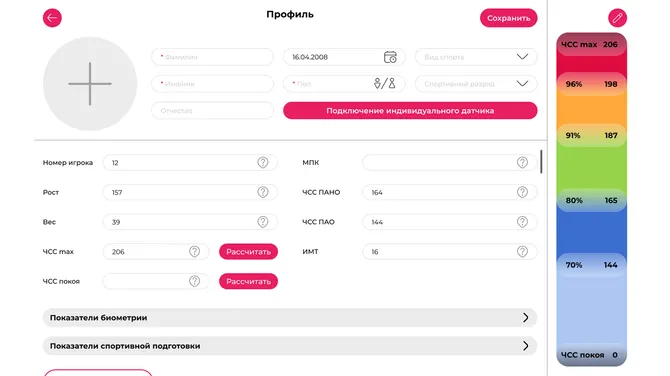Click help icon for ИМТ field
The image size is (670, 376).
click(x=522, y=252)
